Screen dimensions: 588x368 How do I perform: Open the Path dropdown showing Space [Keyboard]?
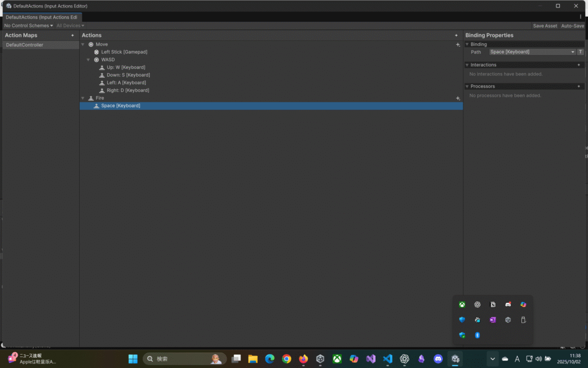tap(532, 52)
